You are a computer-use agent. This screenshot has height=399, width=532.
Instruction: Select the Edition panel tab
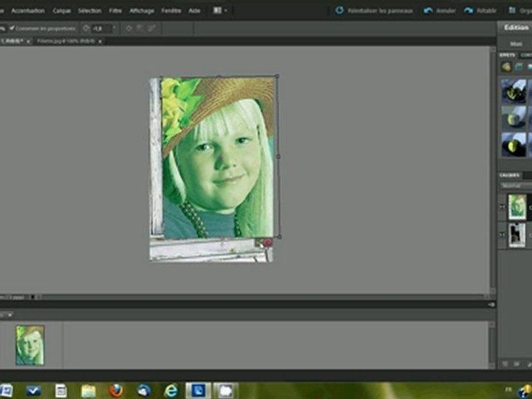click(x=516, y=27)
